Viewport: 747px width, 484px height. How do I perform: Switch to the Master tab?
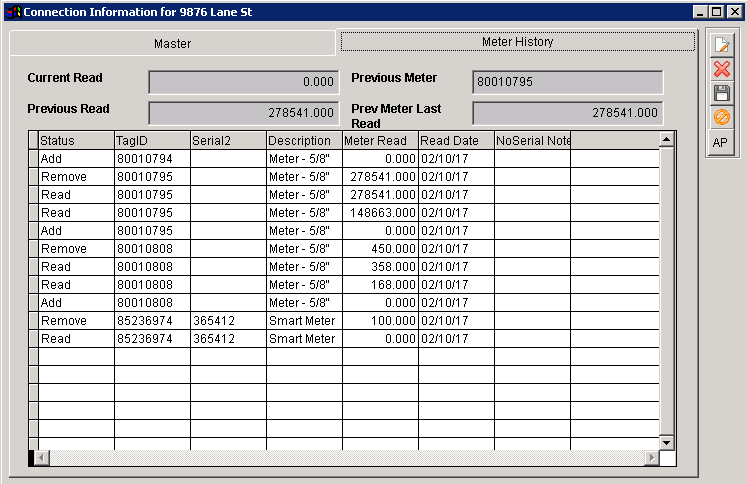(172, 43)
